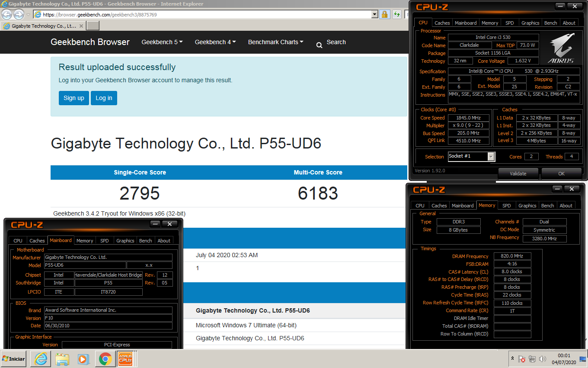The height and width of the screenshot is (368, 588).
Task: Click the Geekbench Browser brand link
Action: click(90, 42)
